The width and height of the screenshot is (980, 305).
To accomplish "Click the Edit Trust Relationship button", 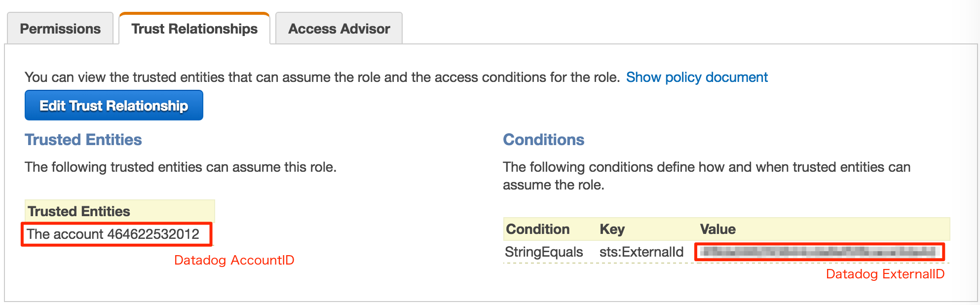I will pyautogui.click(x=114, y=105).
